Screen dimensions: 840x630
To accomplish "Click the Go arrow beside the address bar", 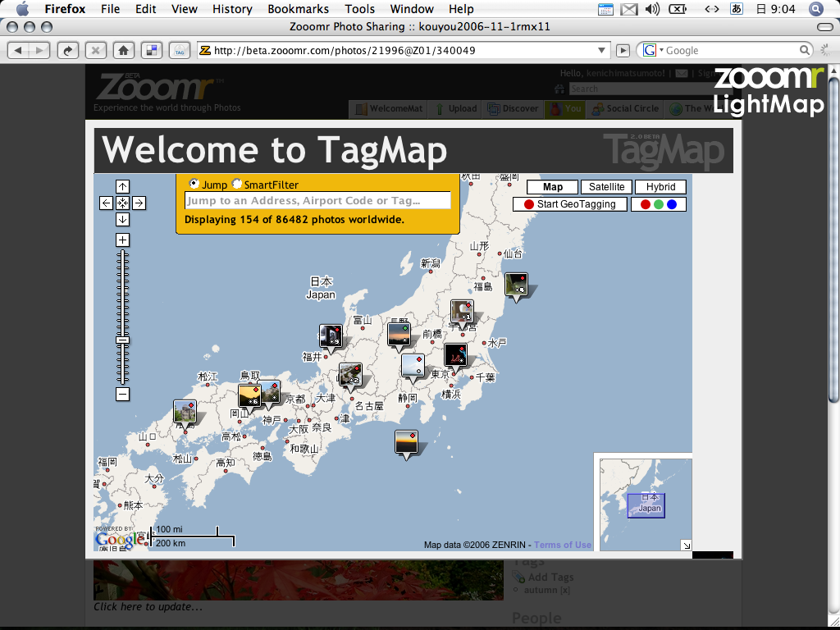I will pyautogui.click(x=623, y=50).
